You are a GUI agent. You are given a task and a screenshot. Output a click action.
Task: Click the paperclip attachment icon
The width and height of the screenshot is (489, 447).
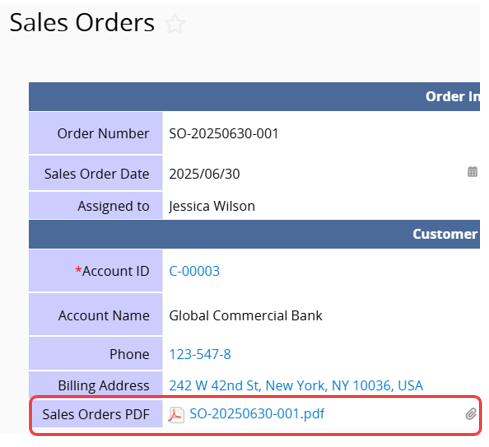click(471, 414)
